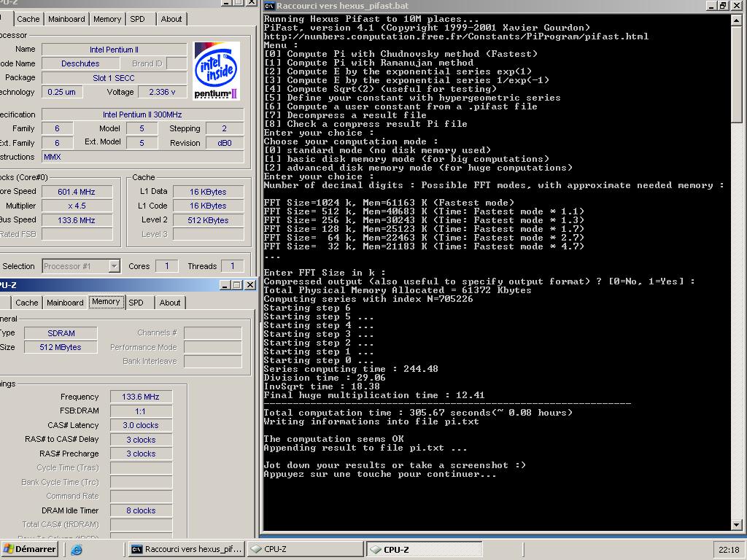Image resolution: width=747 pixels, height=560 pixels.
Task: Click the 3.0 clocks CAS# Latency value
Action: point(141,425)
